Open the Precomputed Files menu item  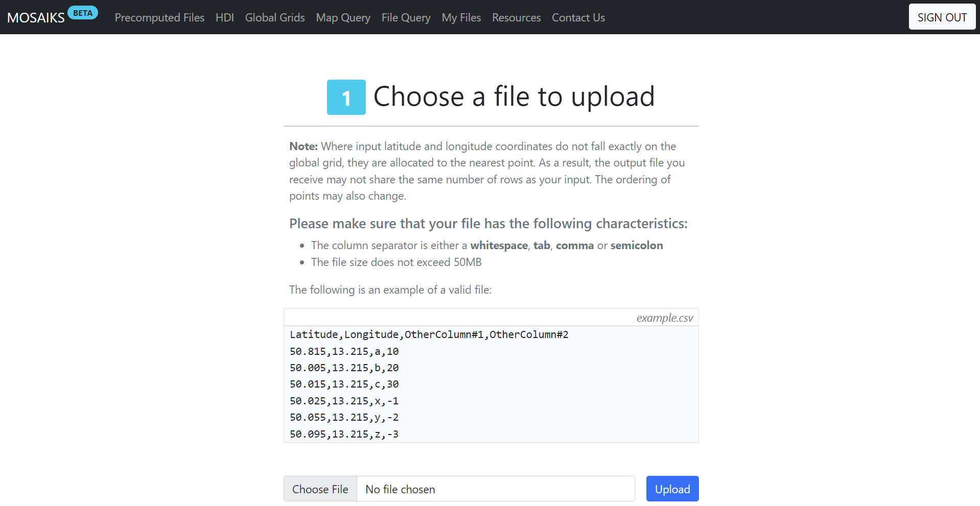pyautogui.click(x=159, y=17)
